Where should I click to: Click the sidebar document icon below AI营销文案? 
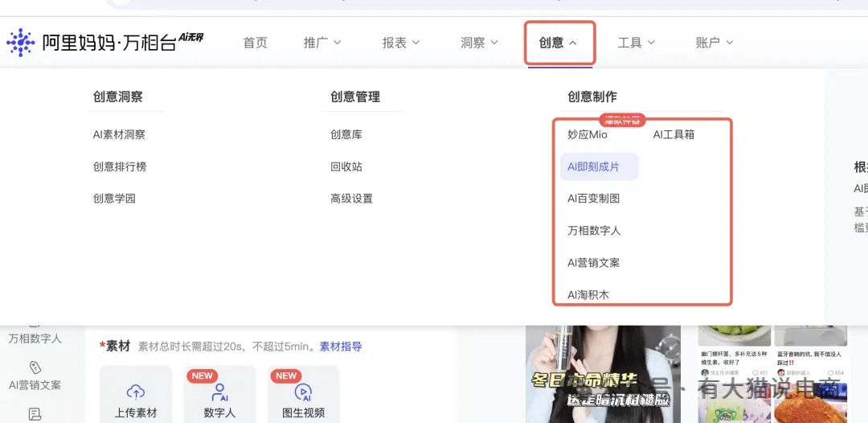(x=35, y=414)
